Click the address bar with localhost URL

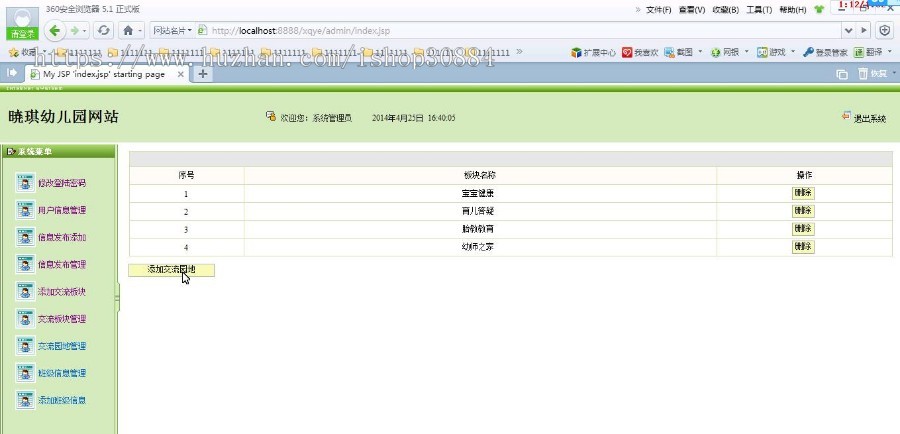517,30
